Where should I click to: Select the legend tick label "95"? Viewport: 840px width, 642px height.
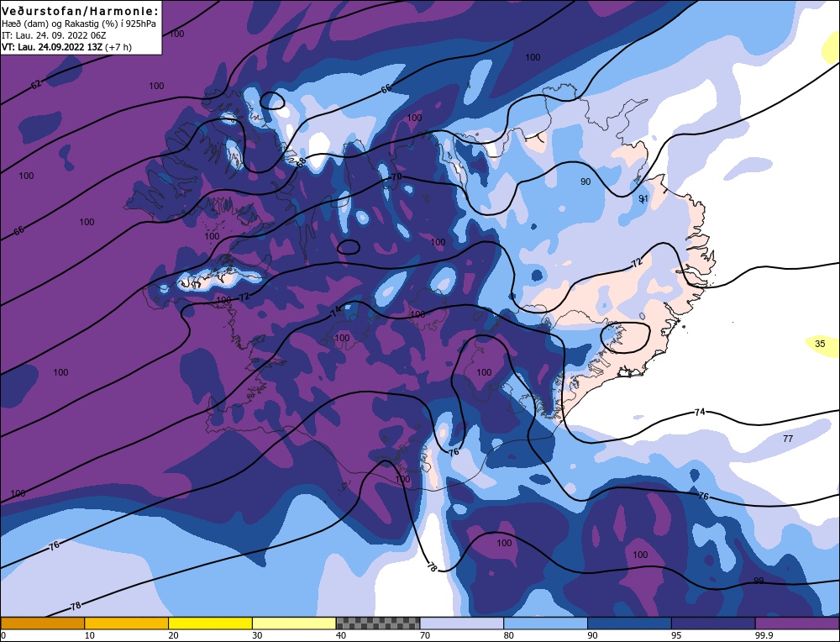[x=676, y=635]
